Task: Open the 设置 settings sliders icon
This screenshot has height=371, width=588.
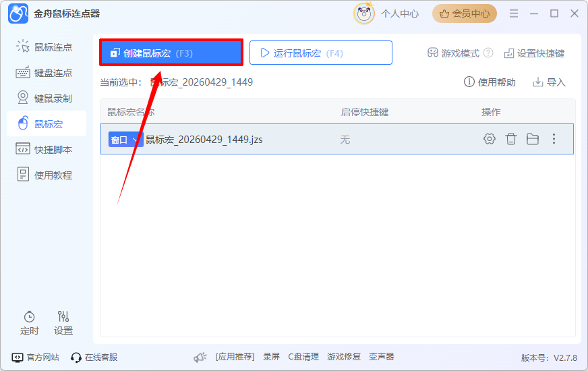Action: coord(63,323)
